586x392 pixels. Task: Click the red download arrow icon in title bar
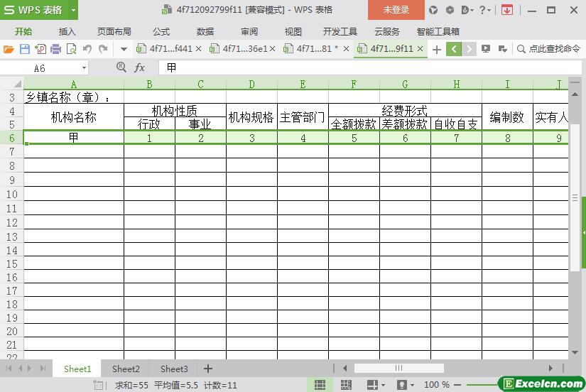tap(506, 10)
